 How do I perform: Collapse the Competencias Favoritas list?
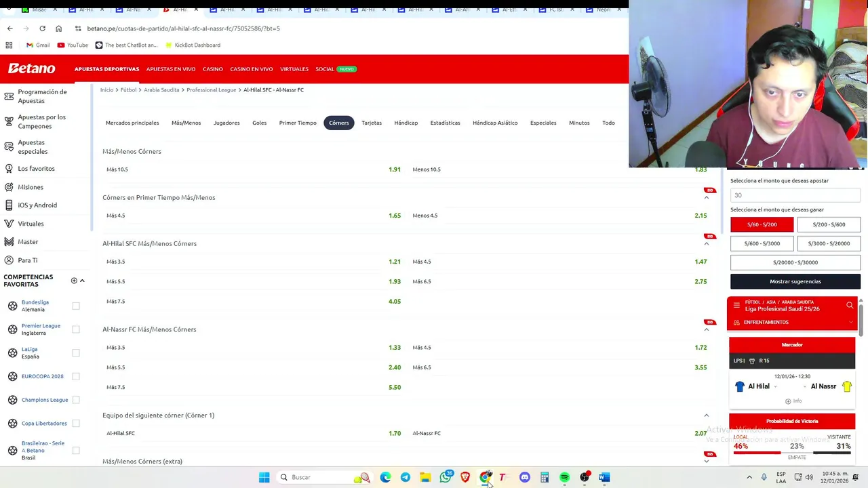[82, 281]
